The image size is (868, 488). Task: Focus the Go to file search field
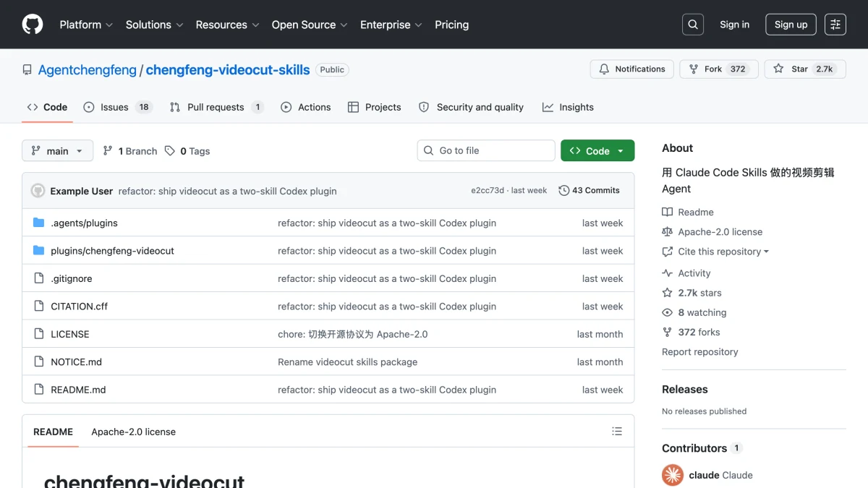[486, 150]
